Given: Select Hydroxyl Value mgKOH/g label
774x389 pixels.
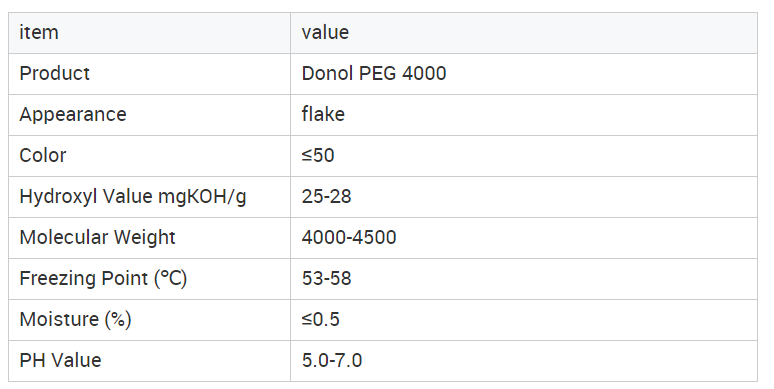Looking at the screenshot, I should tap(133, 196).
